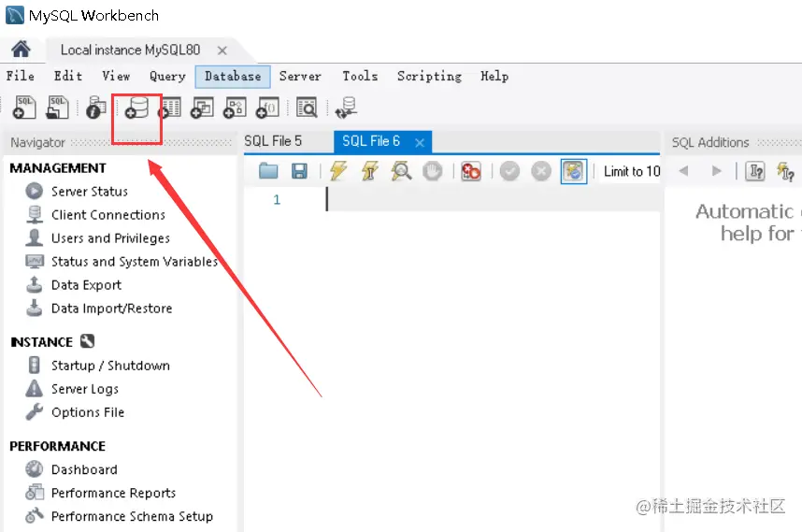This screenshot has width=802, height=532.
Task: Create a new view icon
Action: [x=202, y=108]
